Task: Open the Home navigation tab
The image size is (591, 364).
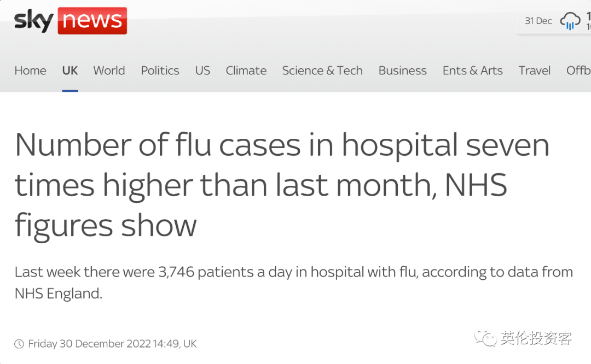Action: (30, 71)
